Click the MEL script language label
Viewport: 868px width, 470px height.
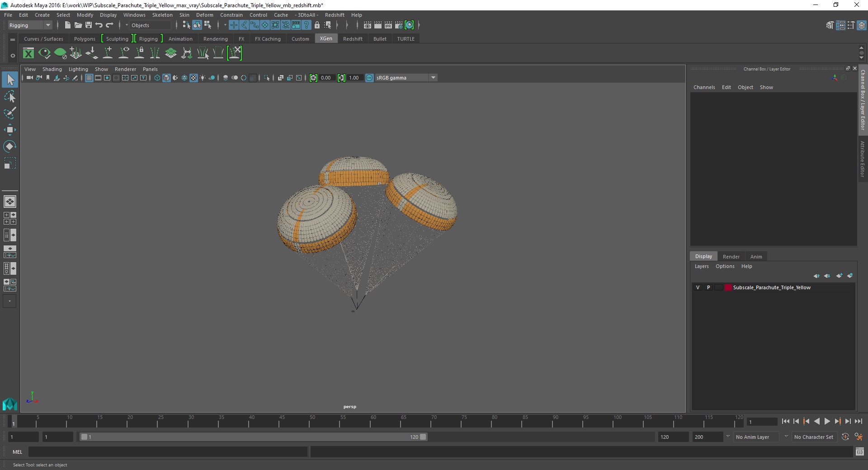point(17,451)
